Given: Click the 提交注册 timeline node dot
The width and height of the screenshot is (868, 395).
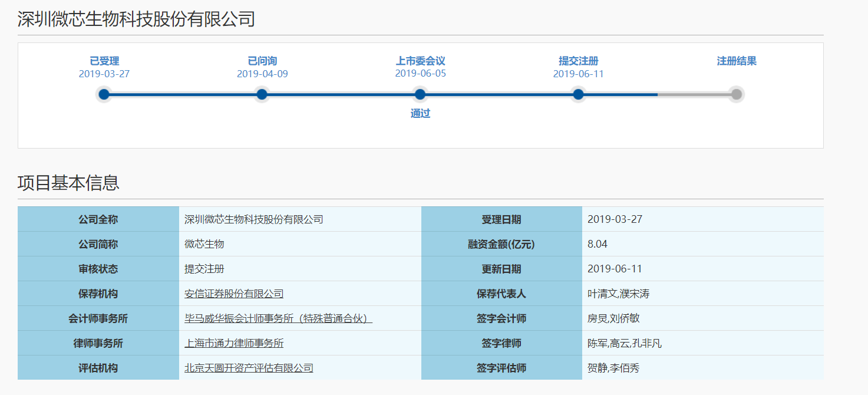Looking at the screenshot, I should [578, 94].
